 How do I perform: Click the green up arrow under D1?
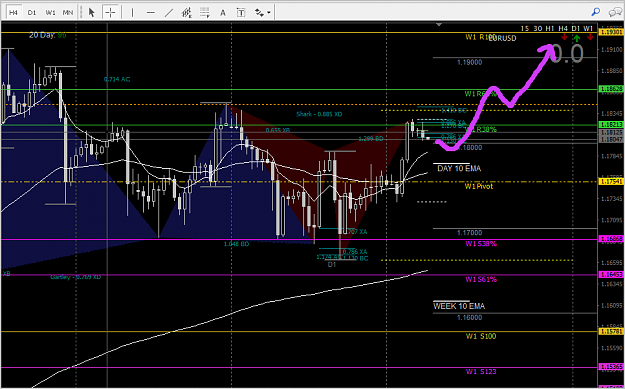[577, 37]
